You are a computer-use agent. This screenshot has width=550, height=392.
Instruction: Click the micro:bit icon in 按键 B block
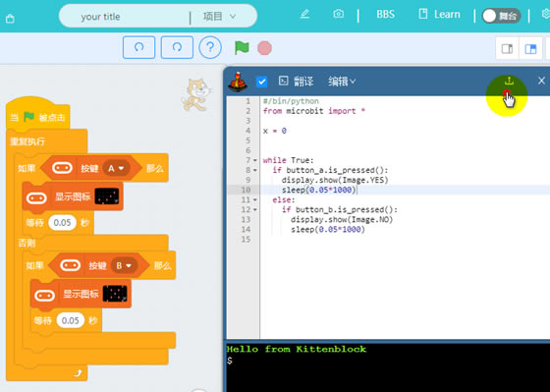(x=71, y=265)
